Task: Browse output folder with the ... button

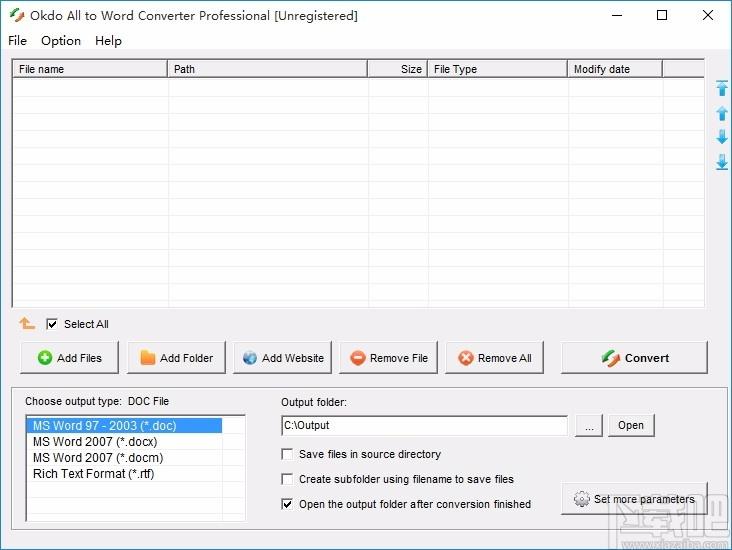Action: [x=589, y=425]
